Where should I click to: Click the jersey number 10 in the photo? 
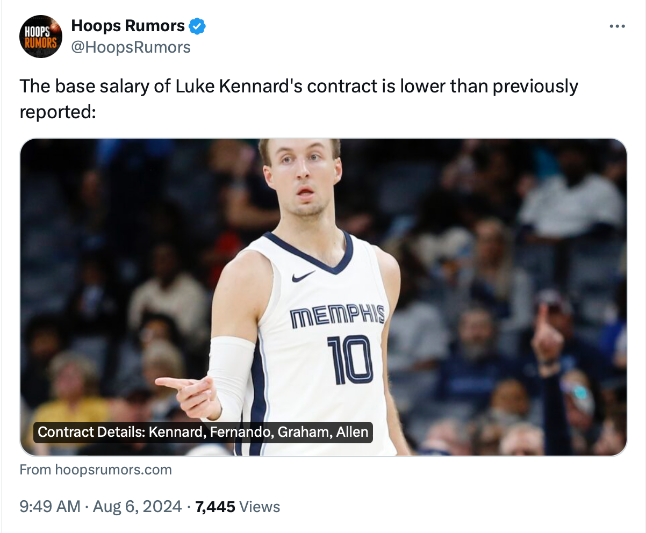(350, 358)
